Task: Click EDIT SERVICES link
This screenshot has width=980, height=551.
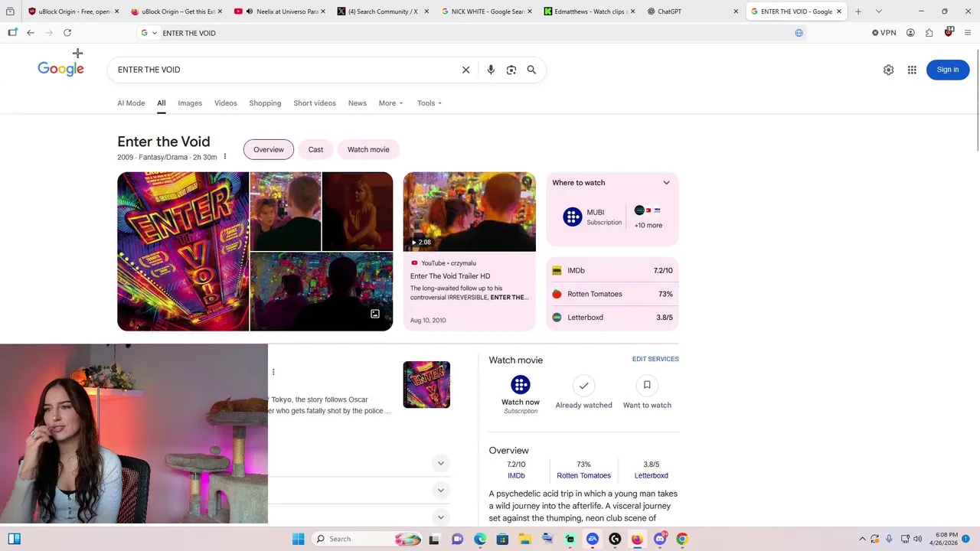Action: [x=655, y=359]
